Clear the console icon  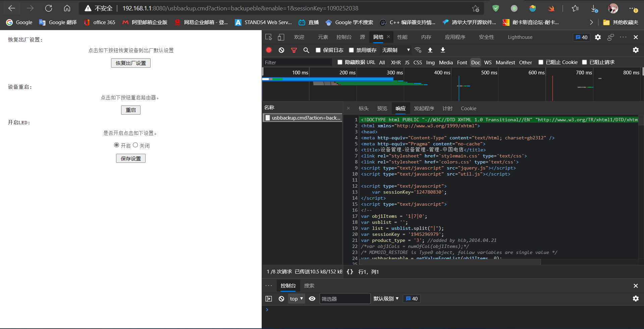point(281,299)
